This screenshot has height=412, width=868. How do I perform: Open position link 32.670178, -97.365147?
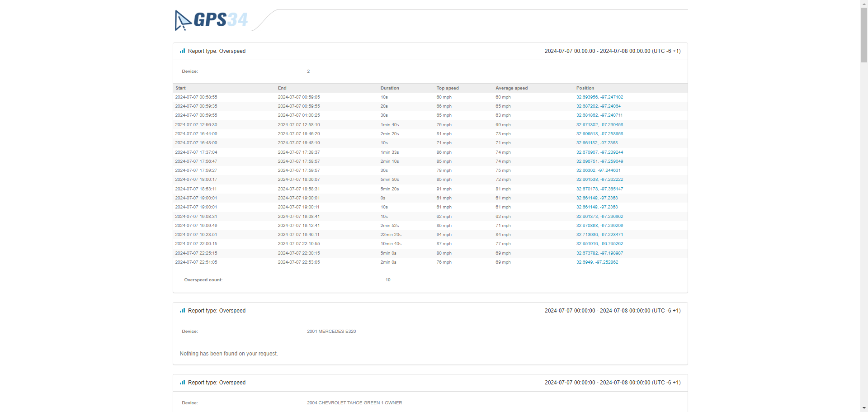coord(599,189)
